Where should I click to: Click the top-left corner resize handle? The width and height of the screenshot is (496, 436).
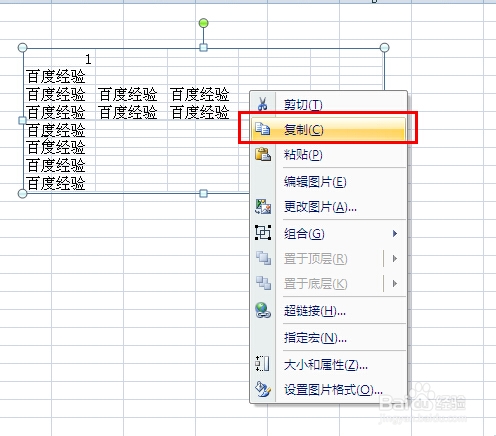[x=22, y=48]
